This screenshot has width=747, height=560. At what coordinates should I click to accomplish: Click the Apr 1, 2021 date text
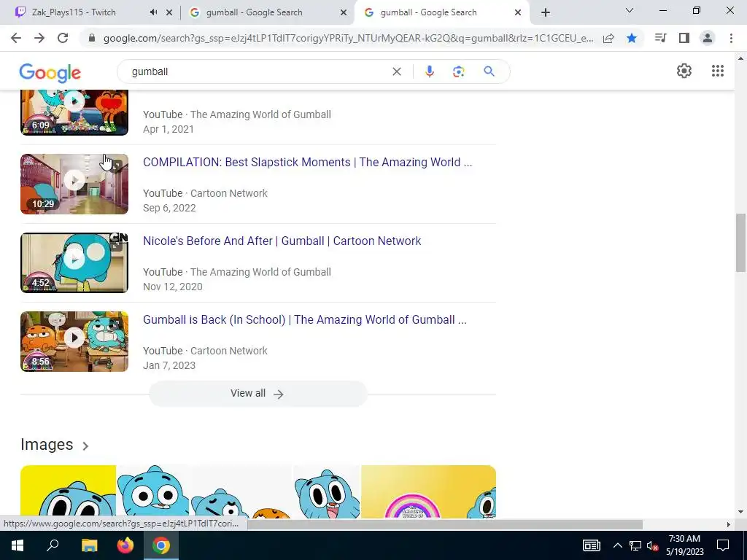click(169, 129)
